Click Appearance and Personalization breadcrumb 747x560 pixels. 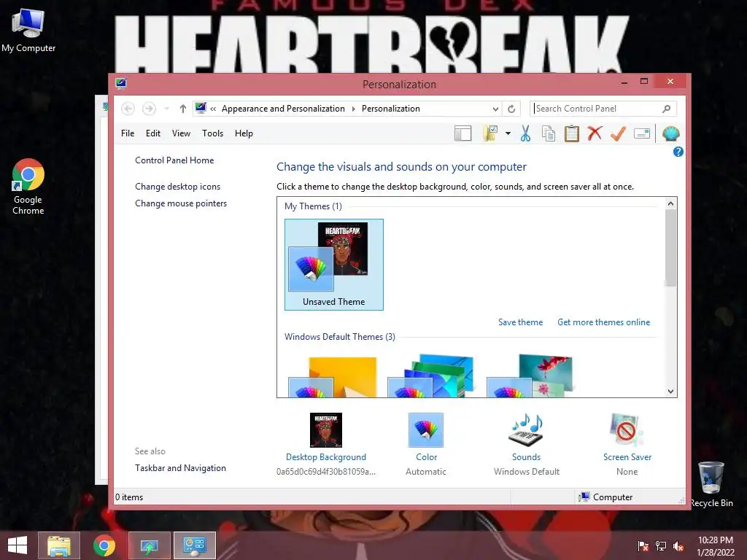point(283,109)
